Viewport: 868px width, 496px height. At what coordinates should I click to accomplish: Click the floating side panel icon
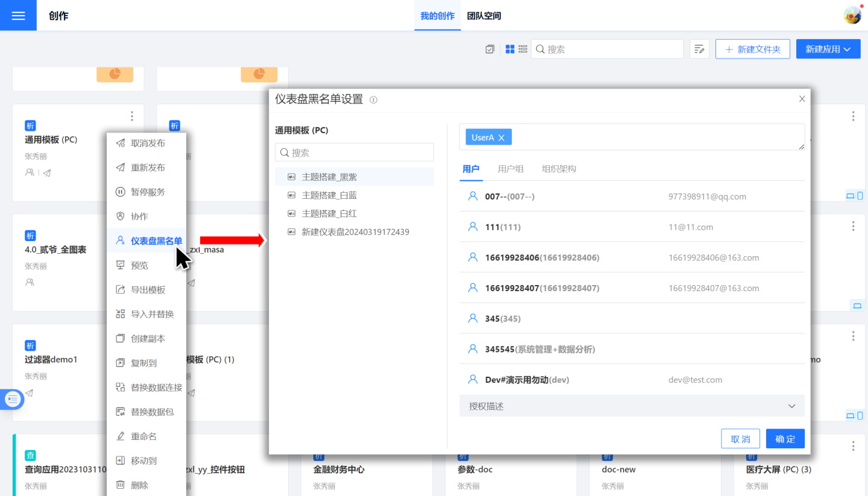tap(13, 399)
